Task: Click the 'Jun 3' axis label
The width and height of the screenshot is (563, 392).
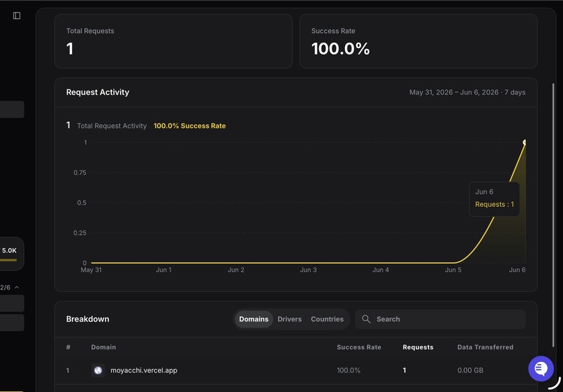Action: click(309, 270)
